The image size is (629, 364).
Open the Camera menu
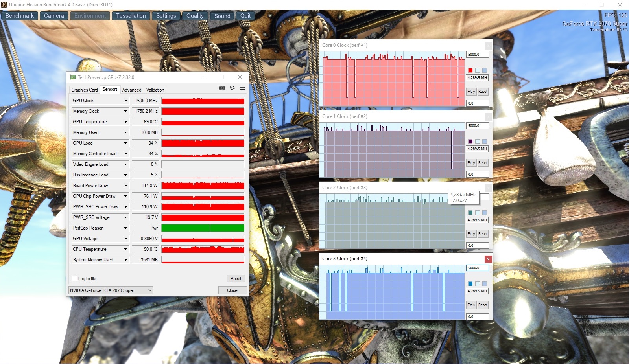pos(54,16)
